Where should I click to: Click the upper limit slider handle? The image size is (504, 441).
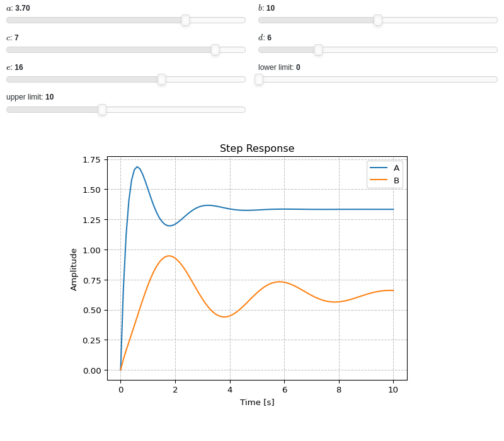pos(102,110)
